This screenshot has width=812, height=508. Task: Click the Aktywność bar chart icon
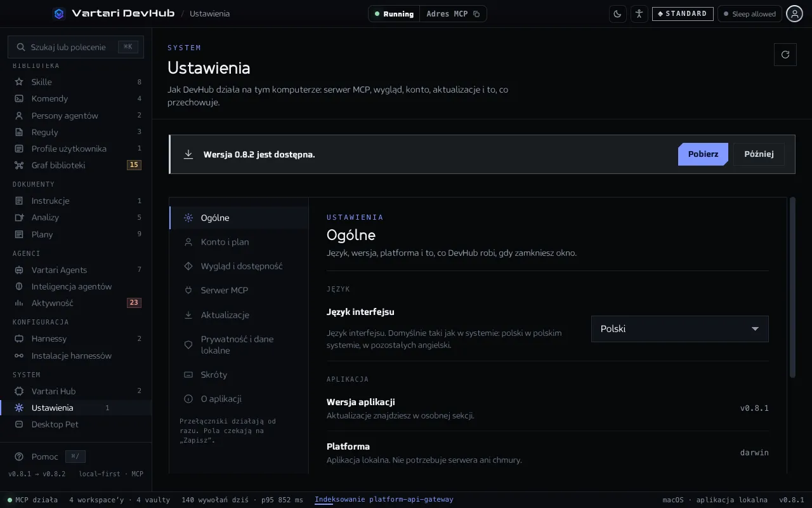click(x=19, y=303)
